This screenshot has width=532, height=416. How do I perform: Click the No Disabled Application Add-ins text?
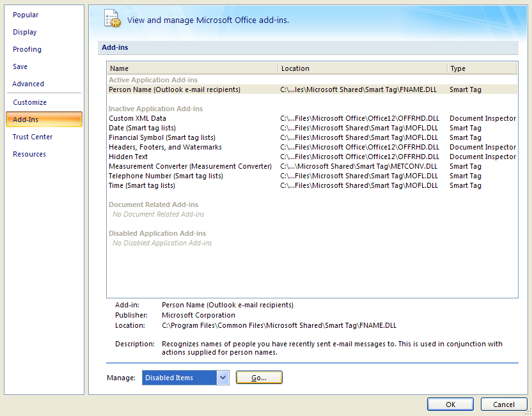pos(162,243)
